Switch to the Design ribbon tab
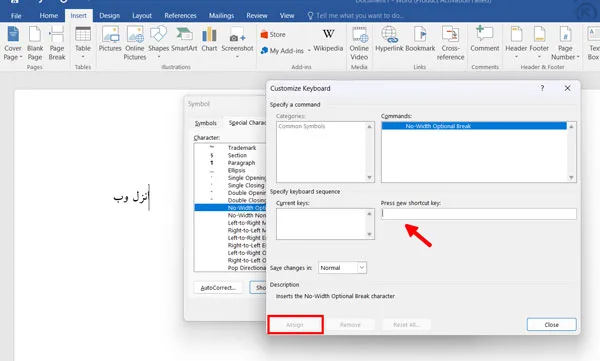 click(109, 16)
